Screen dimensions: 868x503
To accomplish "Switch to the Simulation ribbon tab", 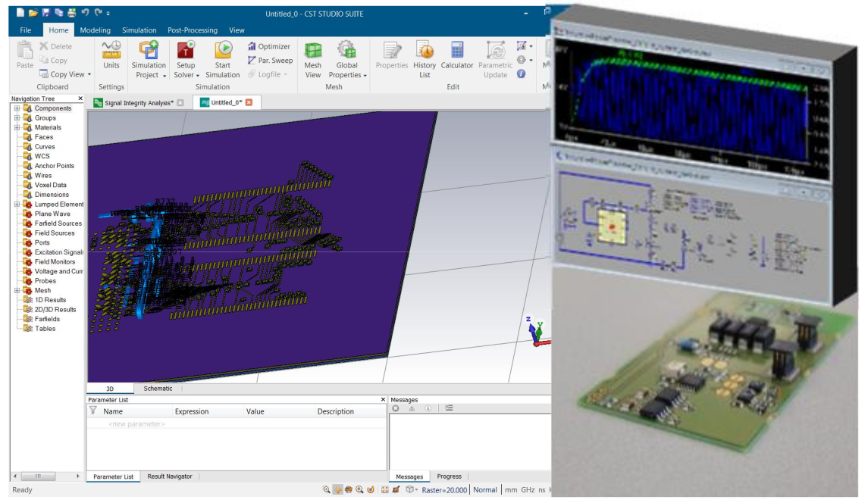I will tap(139, 30).
